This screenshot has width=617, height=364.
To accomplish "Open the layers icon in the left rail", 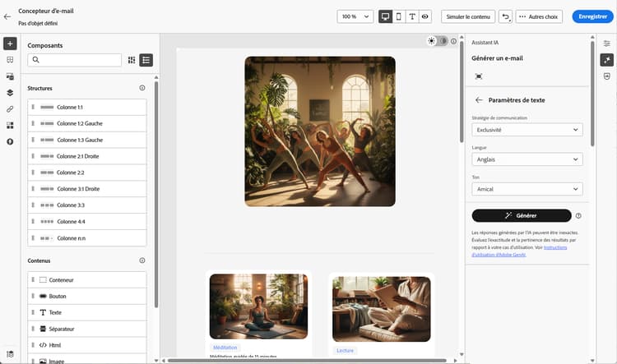I will (x=10, y=92).
